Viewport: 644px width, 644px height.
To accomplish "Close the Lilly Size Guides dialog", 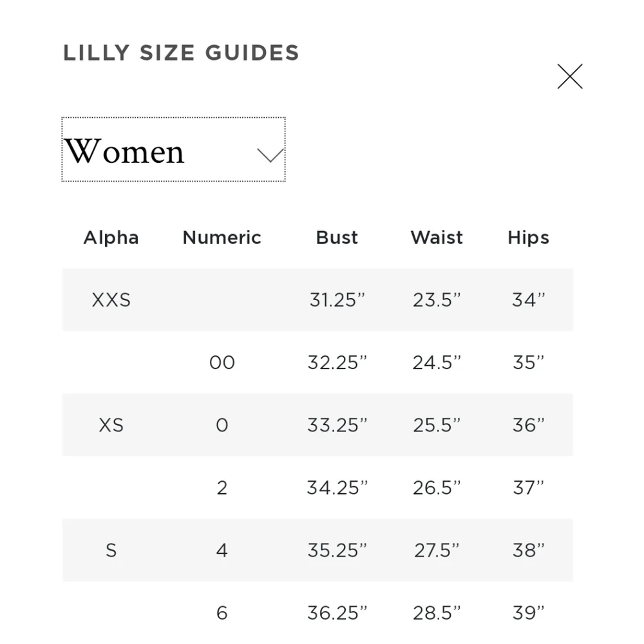I will [570, 77].
